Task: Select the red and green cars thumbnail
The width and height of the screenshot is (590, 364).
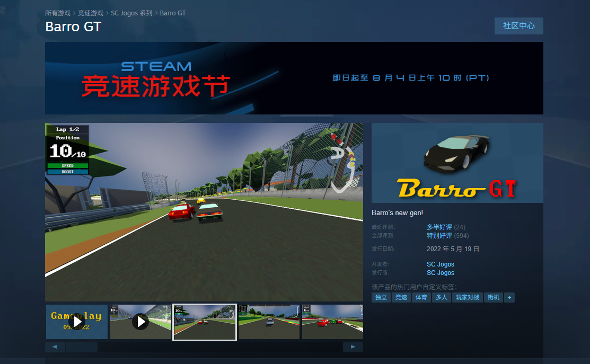Action: coord(332,322)
